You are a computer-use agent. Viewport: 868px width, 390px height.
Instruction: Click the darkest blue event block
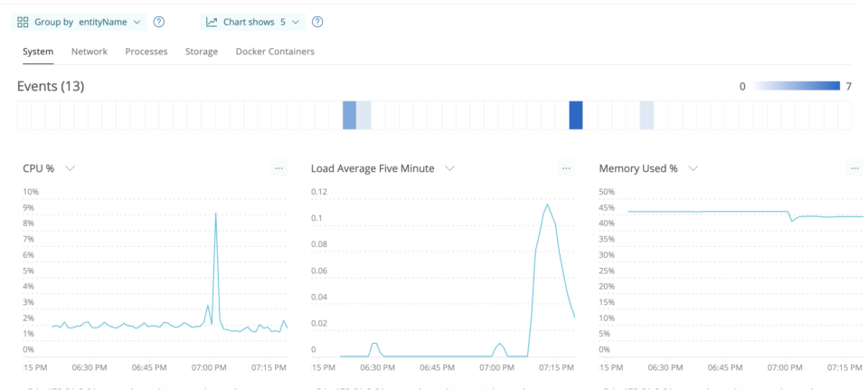click(576, 116)
